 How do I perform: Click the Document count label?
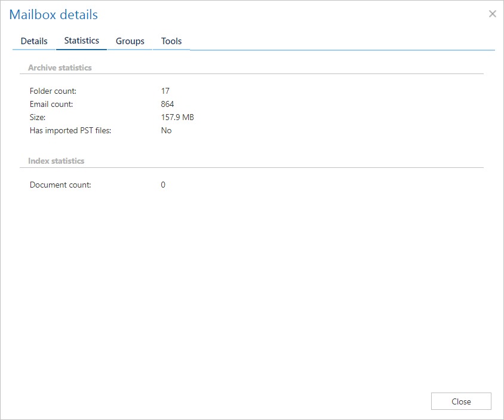point(60,185)
